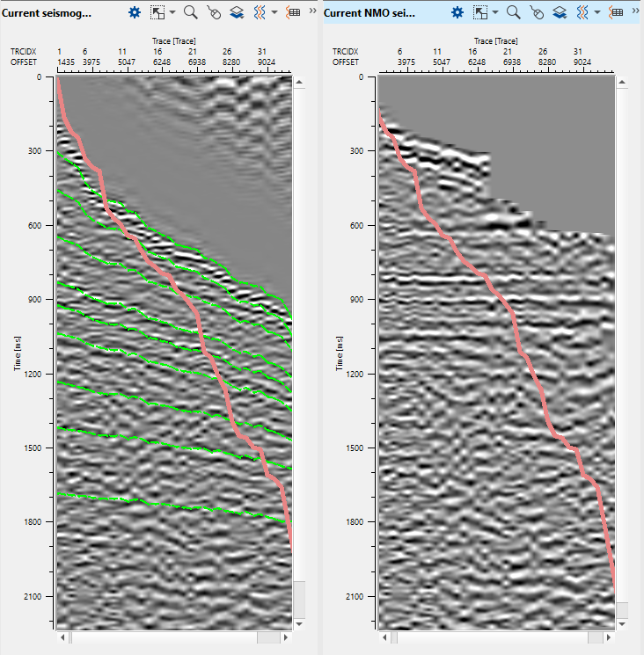Click the 1500 ms mark on the NMO time axis

coord(352,448)
